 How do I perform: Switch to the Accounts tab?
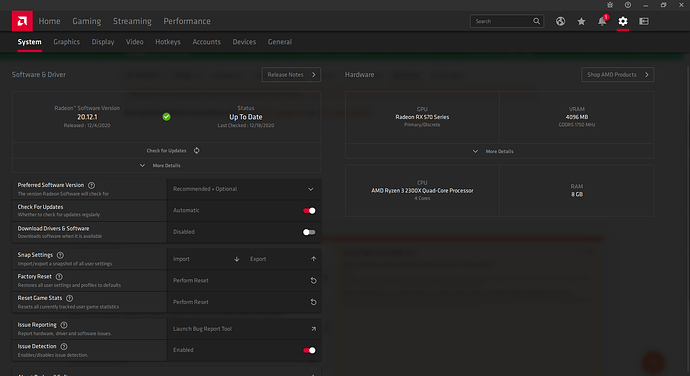(206, 42)
